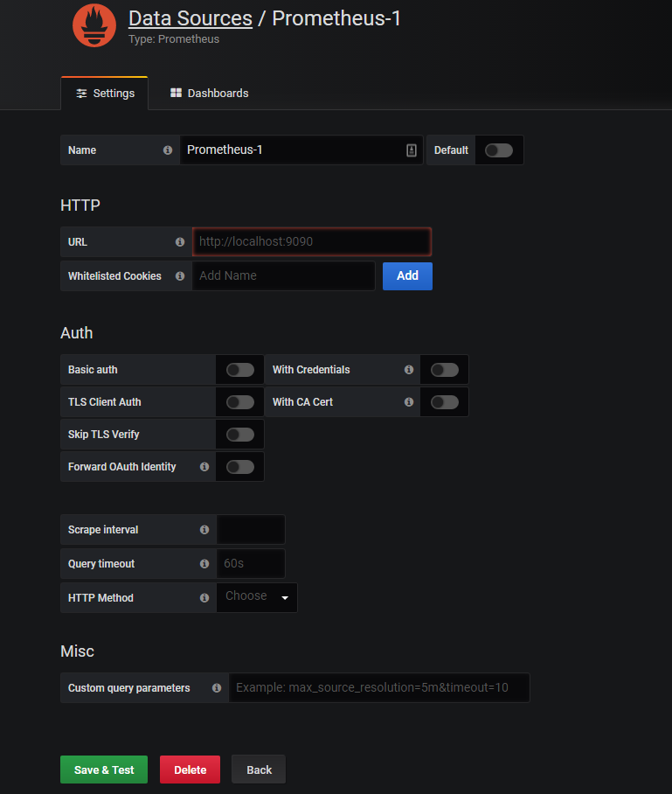Click the Custom query parameters info icon
Image resolution: width=672 pixels, height=794 pixels.
pyautogui.click(x=216, y=688)
